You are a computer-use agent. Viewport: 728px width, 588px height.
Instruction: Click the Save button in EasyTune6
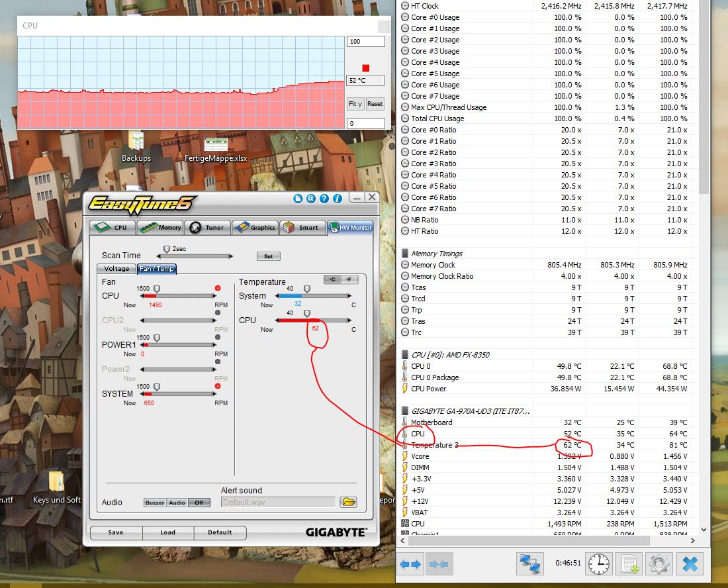[x=116, y=532]
